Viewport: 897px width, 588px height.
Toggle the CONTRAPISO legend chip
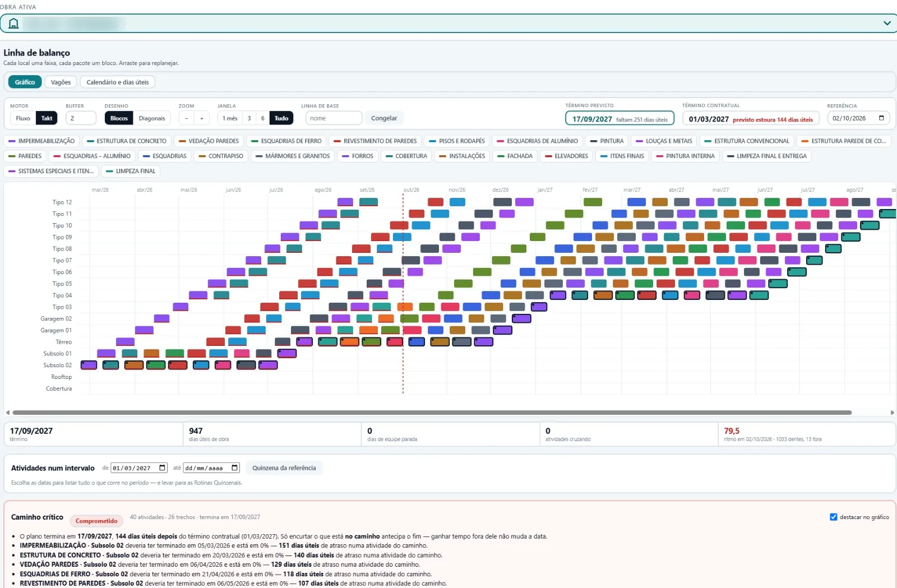coord(221,156)
